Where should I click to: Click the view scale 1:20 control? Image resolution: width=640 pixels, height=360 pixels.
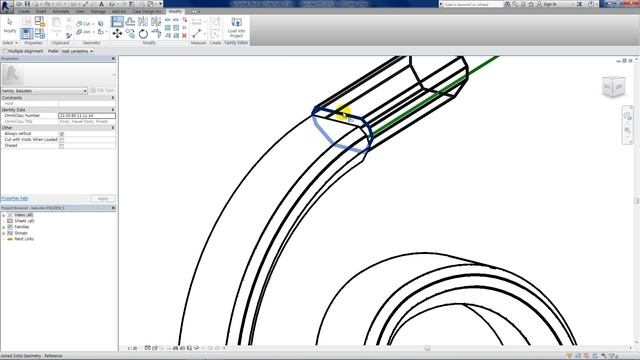(x=132, y=349)
